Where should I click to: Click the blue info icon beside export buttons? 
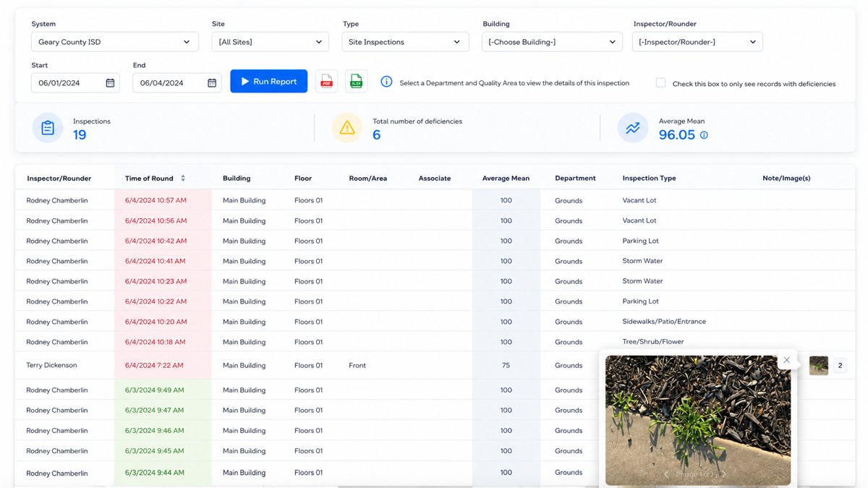pyautogui.click(x=386, y=82)
